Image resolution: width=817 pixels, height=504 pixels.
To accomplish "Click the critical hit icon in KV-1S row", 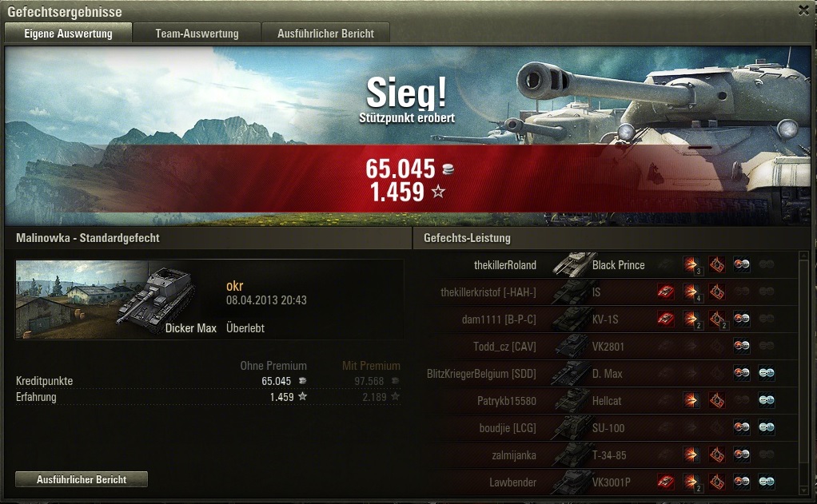I will click(x=717, y=319).
